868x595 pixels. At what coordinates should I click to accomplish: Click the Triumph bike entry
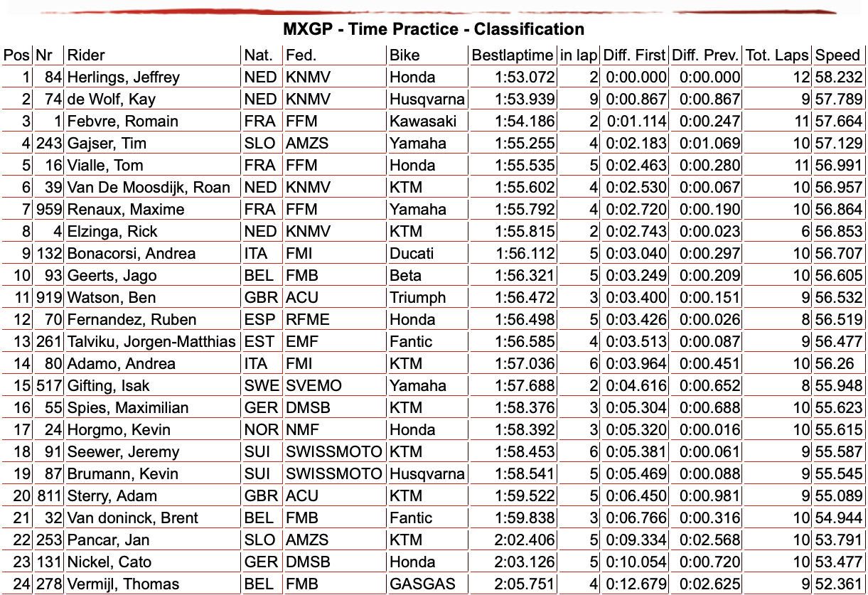[x=417, y=298]
